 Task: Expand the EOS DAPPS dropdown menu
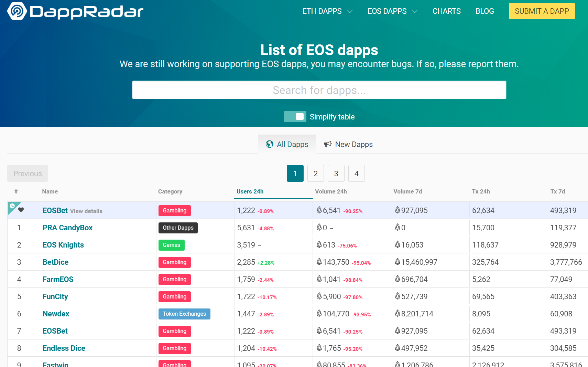click(392, 11)
